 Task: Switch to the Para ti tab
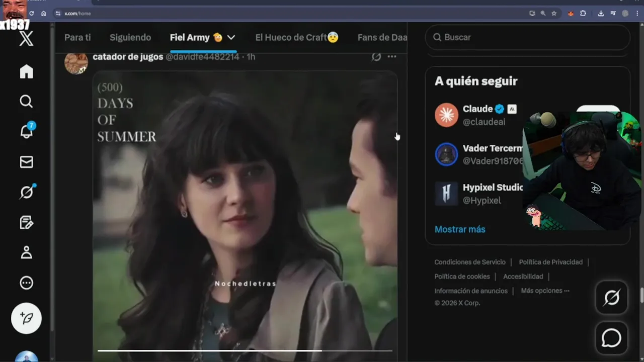77,37
